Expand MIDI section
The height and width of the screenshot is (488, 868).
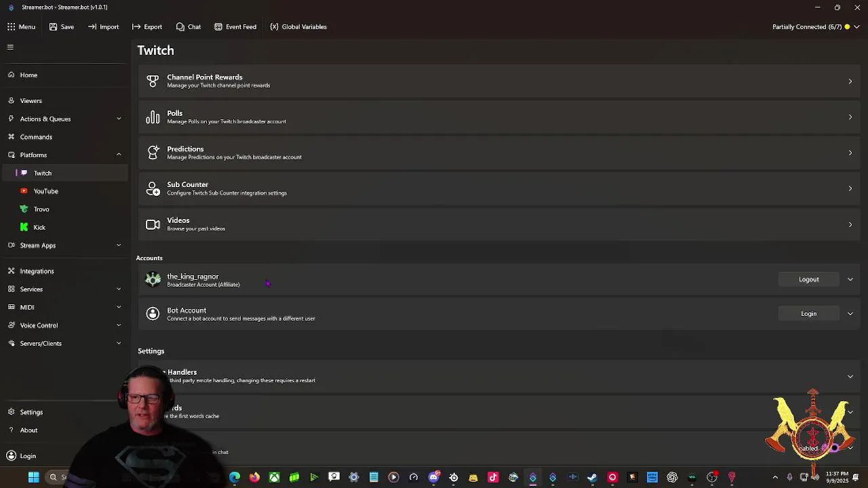point(64,307)
